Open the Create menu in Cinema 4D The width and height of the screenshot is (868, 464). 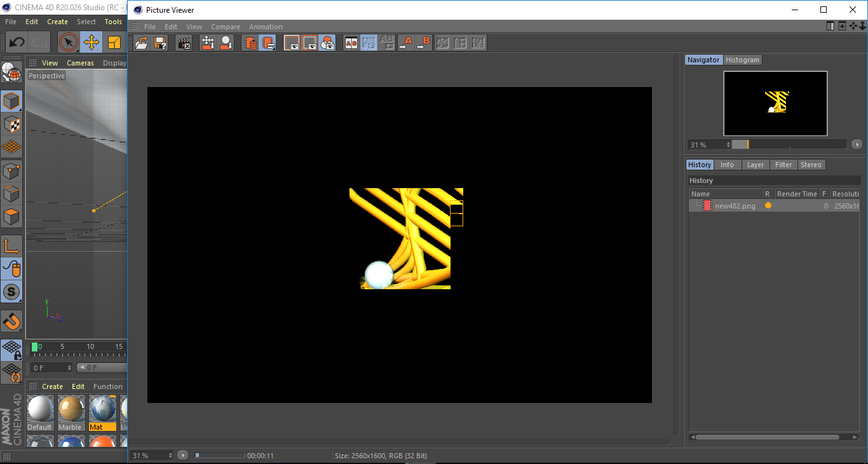click(x=57, y=22)
